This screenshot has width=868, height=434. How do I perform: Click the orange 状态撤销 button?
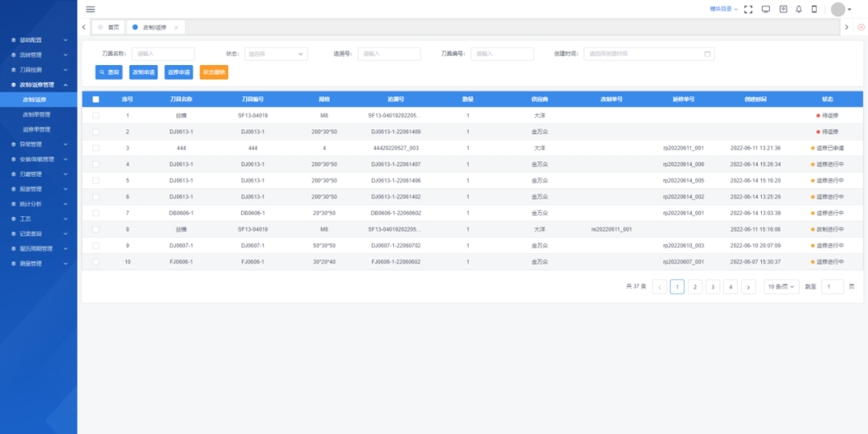pyautogui.click(x=214, y=72)
